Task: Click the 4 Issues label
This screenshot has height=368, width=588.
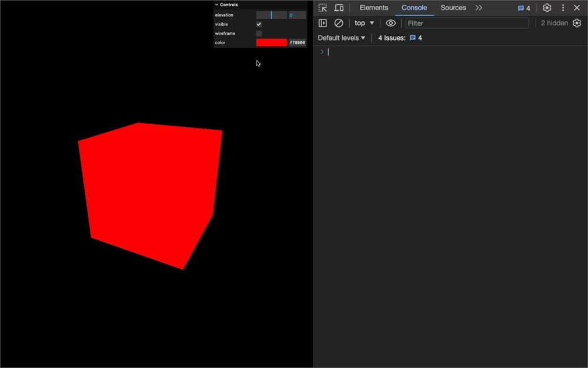Action: pyautogui.click(x=392, y=38)
